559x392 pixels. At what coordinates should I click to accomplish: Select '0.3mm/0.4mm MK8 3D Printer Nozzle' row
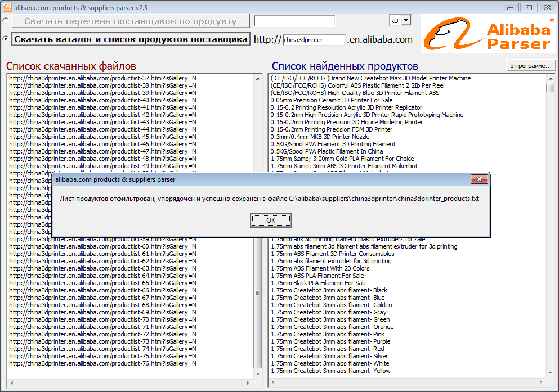pos(320,137)
